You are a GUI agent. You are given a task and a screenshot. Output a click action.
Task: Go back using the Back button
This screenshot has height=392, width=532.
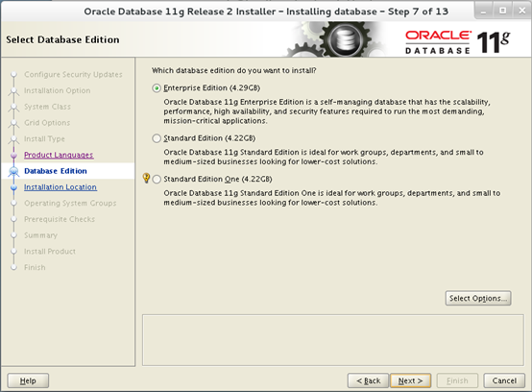[368, 380]
